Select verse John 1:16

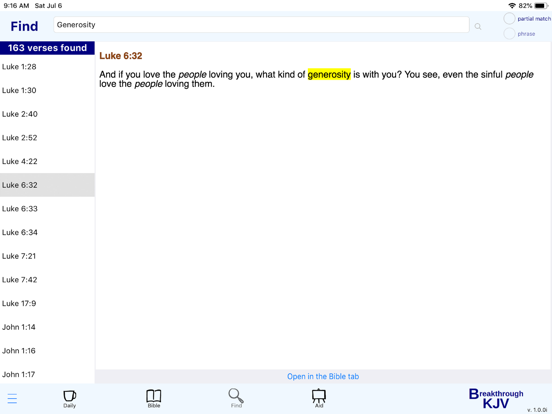47,351
